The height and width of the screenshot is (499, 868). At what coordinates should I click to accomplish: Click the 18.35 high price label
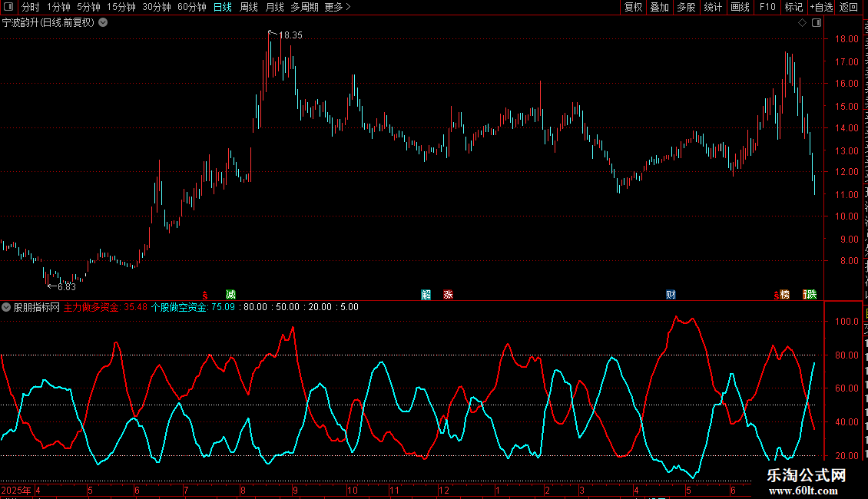click(x=290, y=35)
